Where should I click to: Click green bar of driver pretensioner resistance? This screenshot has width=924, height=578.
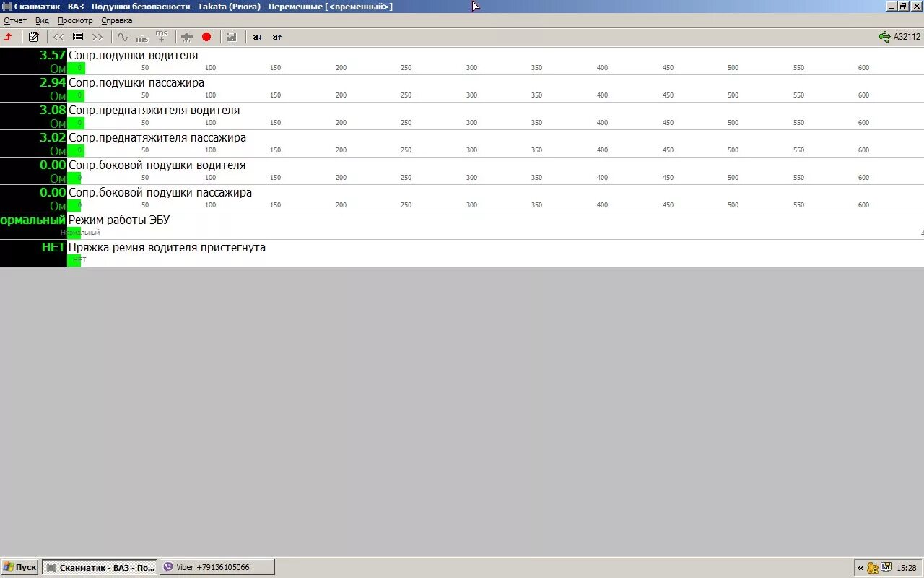click(x=76, y=123)
